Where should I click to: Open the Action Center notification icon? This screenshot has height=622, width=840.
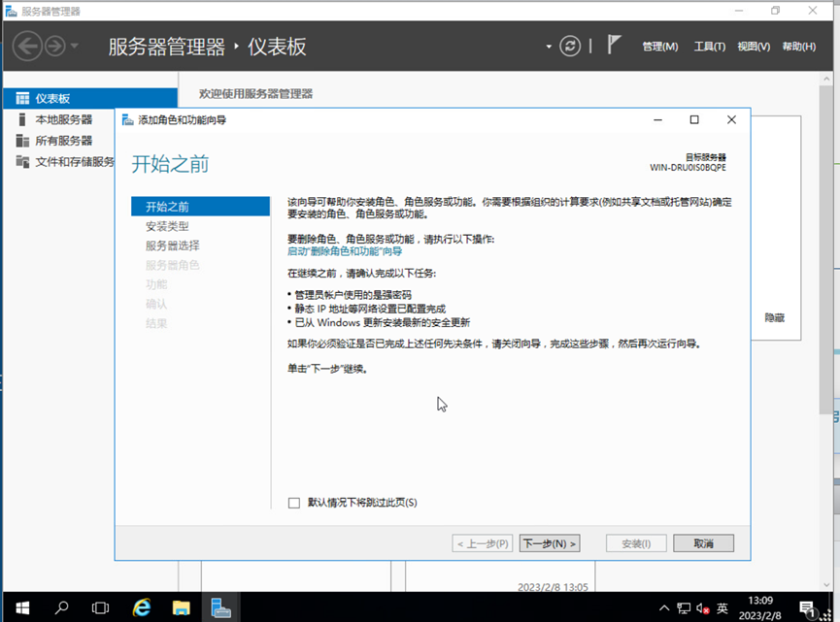(807, 608)
